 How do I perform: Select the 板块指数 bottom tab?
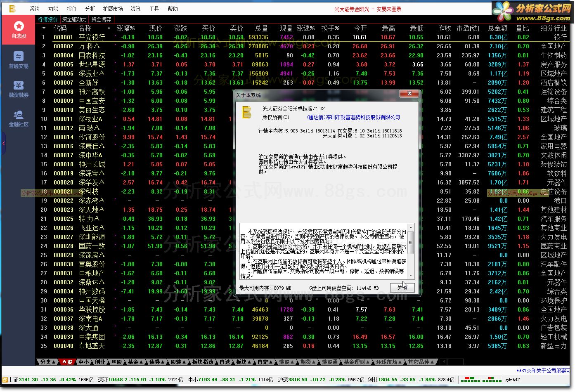203,362
